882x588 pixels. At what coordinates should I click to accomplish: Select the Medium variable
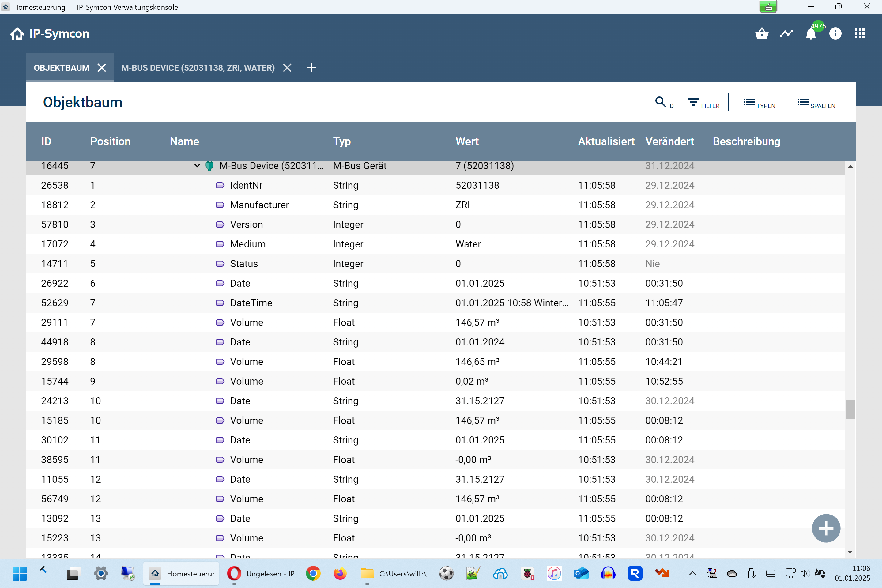[435, 244]
